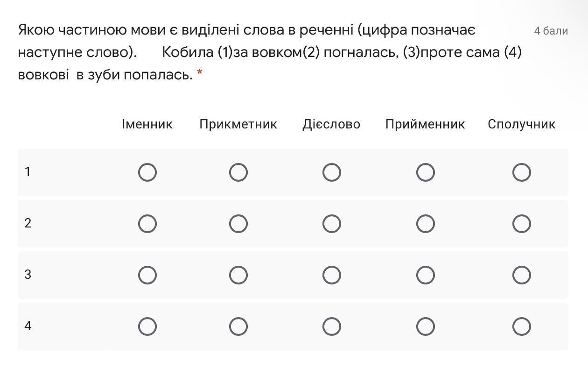Select Дієслово for row 2
Image resolution: width=588 pixels, height=376 pixels.
click(x=331, y=224)
